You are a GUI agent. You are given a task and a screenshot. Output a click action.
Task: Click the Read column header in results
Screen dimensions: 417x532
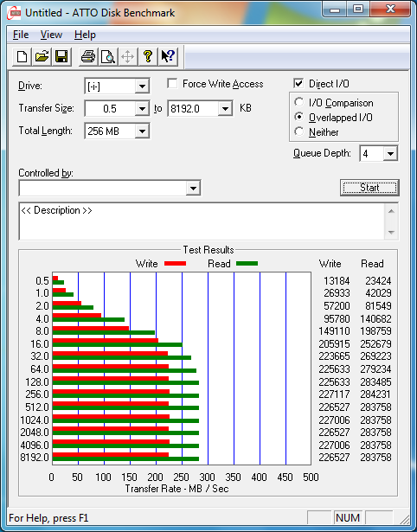(372, 264)
